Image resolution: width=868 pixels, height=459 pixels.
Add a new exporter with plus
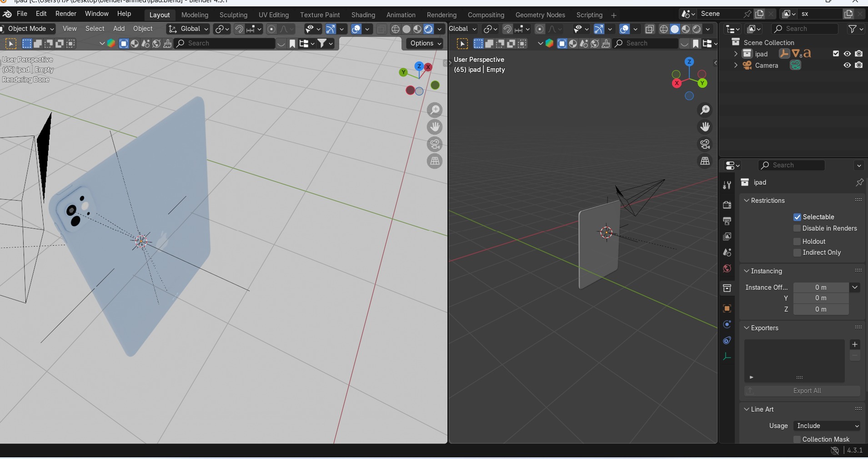(x=855, y=344)
